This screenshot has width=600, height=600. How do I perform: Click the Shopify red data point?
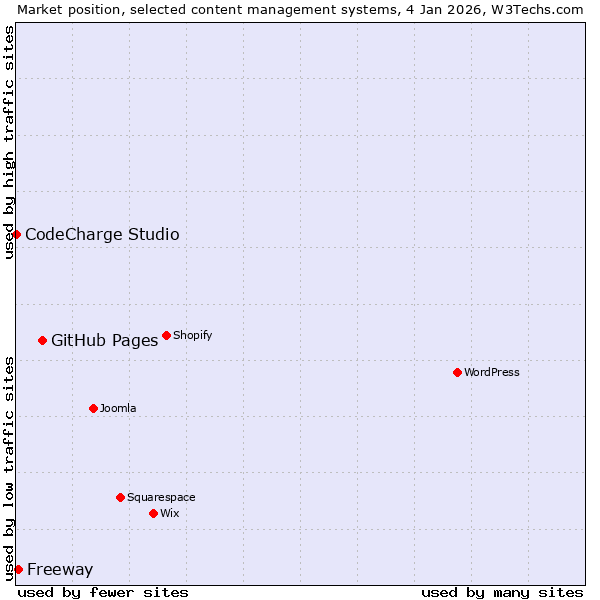pyautogui.click(x=166, y=336)
